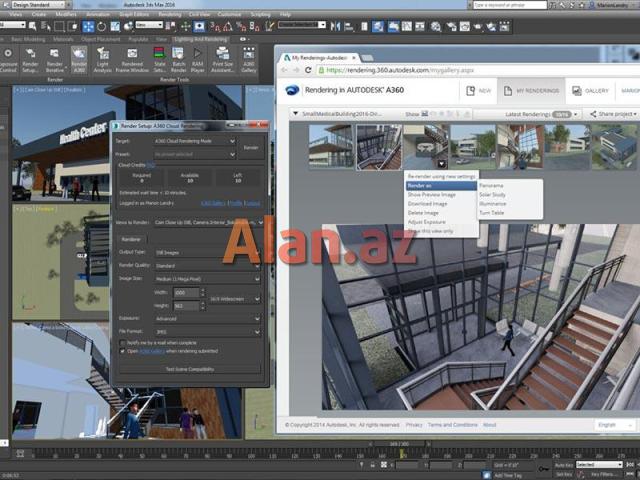Screen dimensions: 640x480
Task: Click the Width value field
Action: 186,293
